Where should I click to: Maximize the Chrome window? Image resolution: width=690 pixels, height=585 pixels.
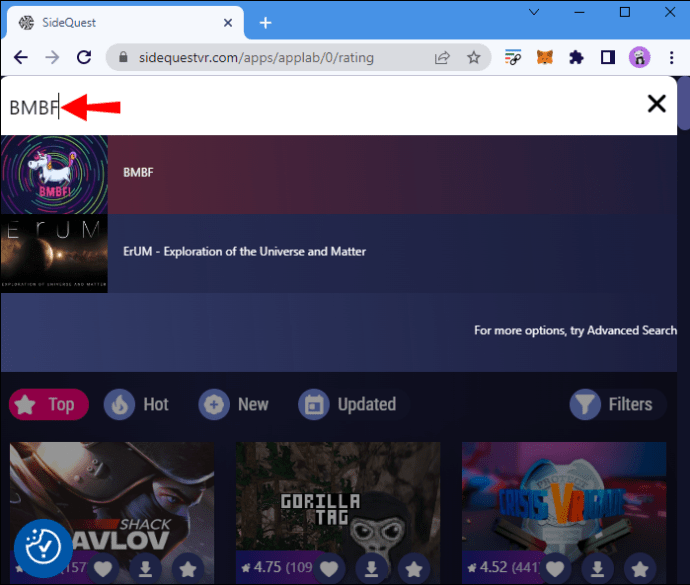click(624, 12)
